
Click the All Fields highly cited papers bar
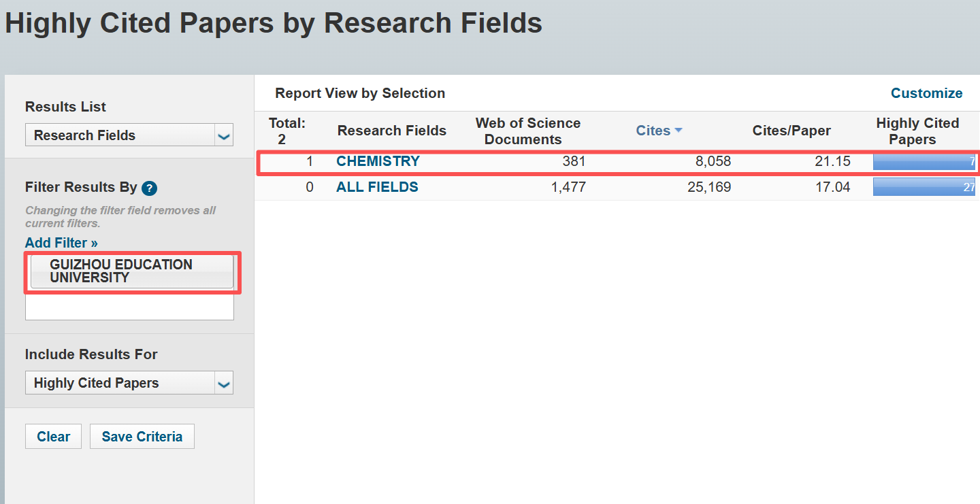924,187
